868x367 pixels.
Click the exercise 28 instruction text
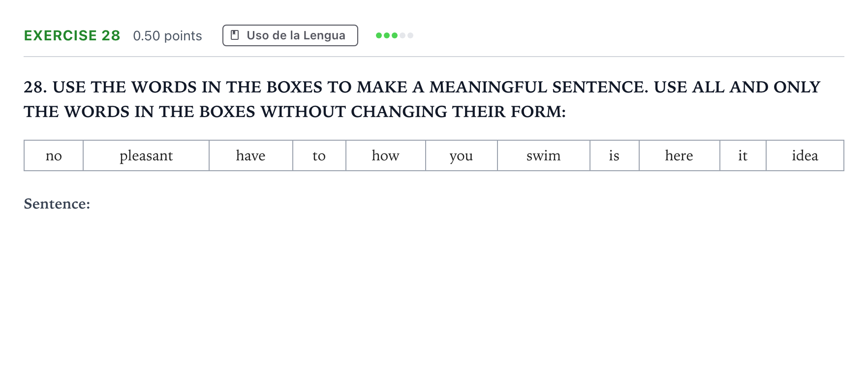[x=422, y=99]
